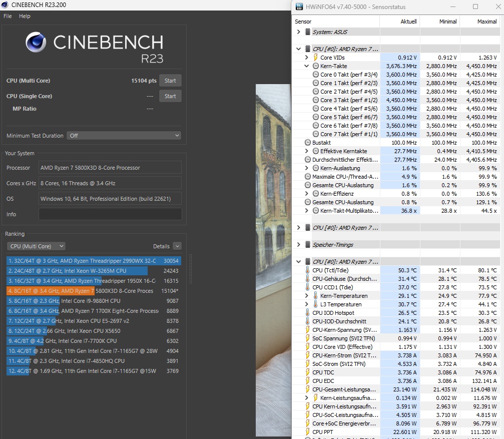The image size is (504, 439).
Task: Select ranking entry Intel Core i7-7700K CPU
Action: coord(94,341)
